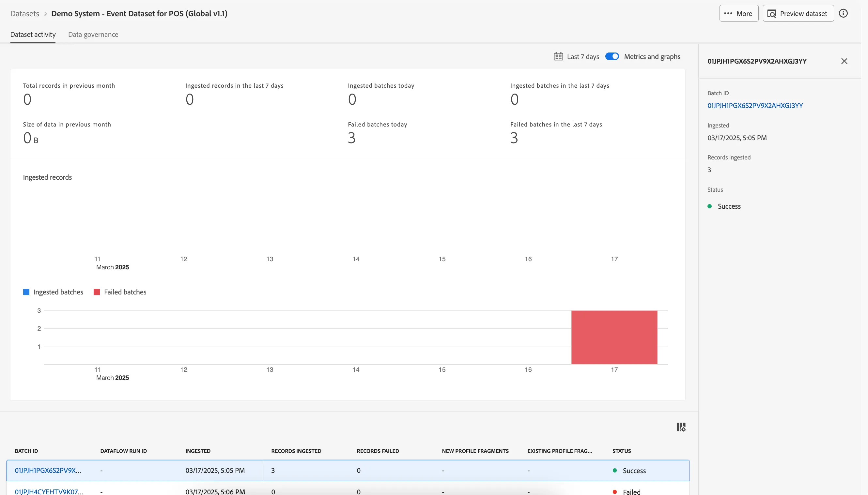Click the Failed batches in the last 7 days label
Screen dimensions: 868x495
(x=556, y=125)
